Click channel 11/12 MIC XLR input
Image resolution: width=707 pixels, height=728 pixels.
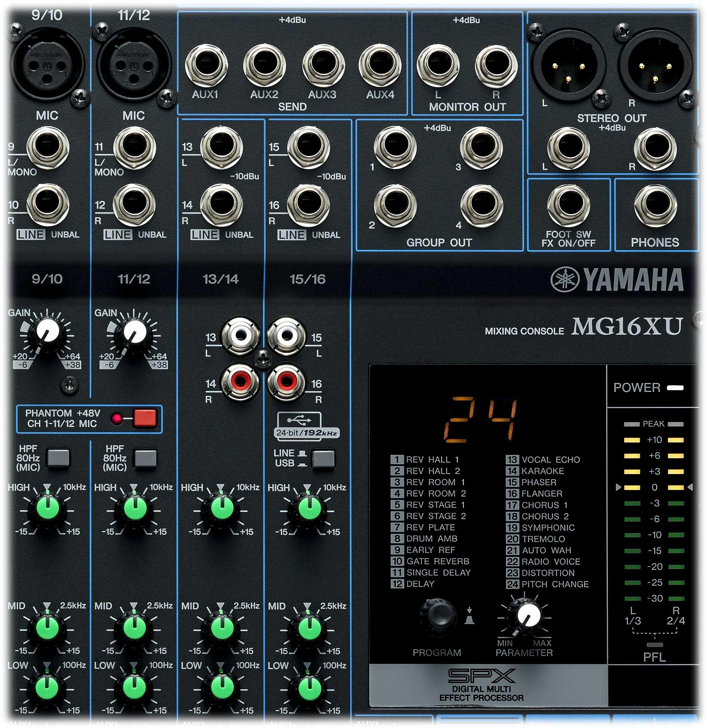coord(134,64)
